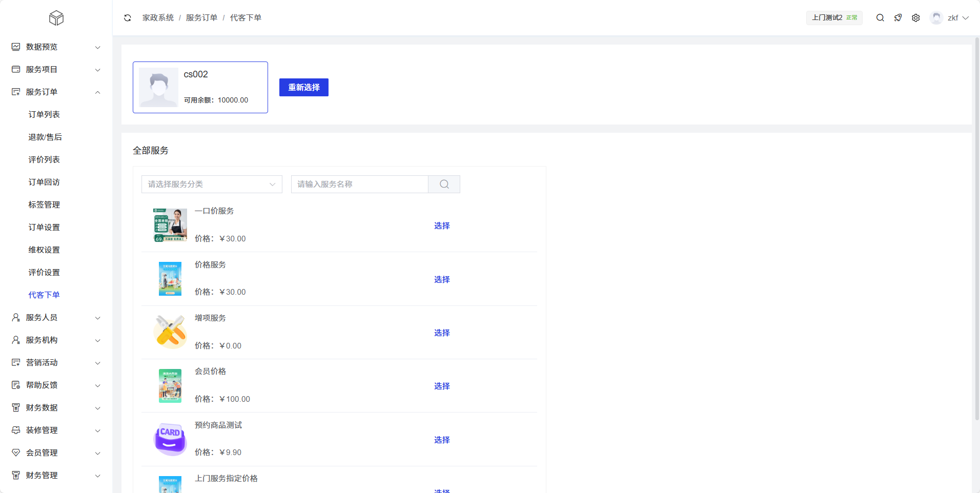Click the magnifier button beside service name field
This screenshot has width=980, height=493.
pyautogui.click(x=444, y=184)
